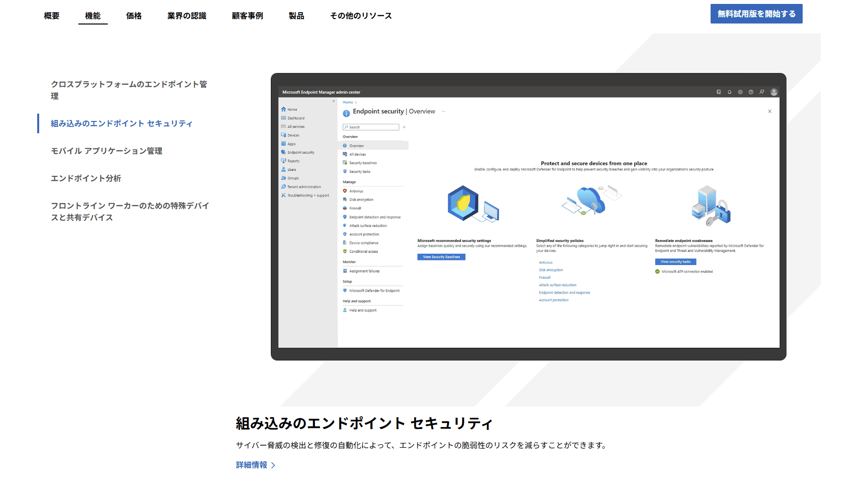Select the Dashboard icon in left navigation
This screenshot has width=858, height=504.
284,118
